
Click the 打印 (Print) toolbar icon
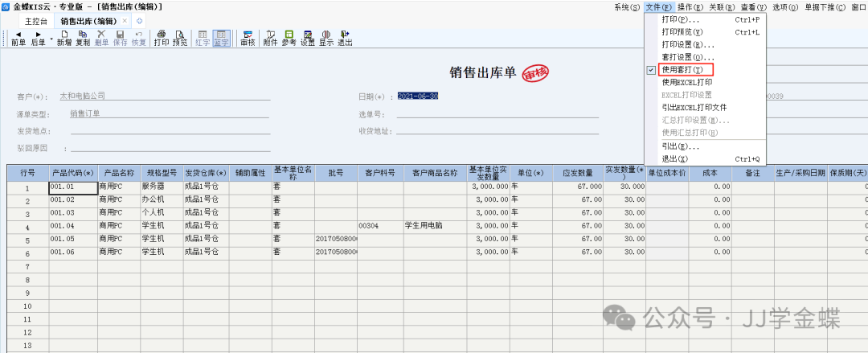point(162,38)
